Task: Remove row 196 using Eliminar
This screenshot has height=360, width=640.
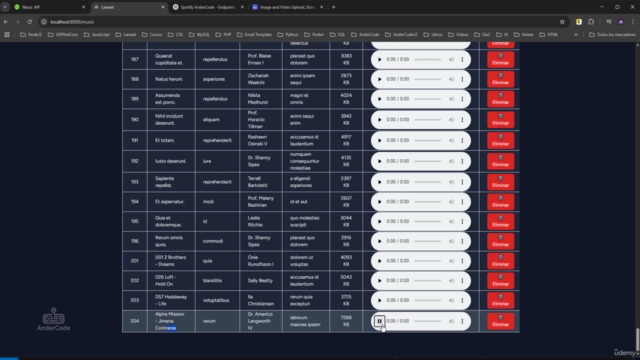Action: pos(500,241)
